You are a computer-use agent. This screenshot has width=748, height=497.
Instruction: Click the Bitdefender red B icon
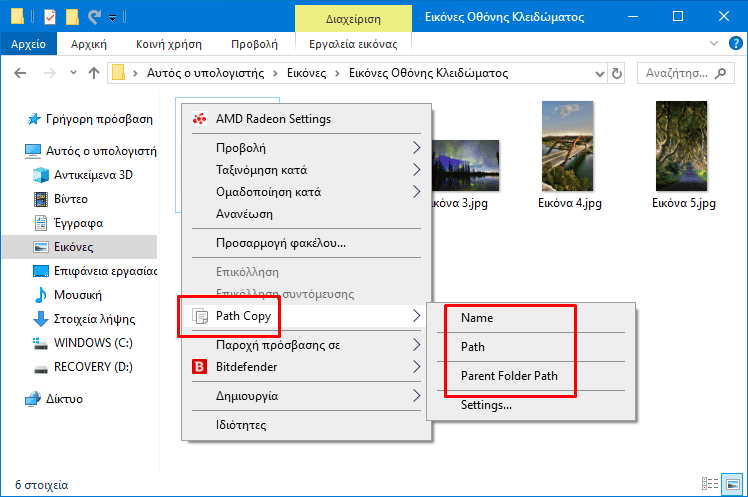199,367
